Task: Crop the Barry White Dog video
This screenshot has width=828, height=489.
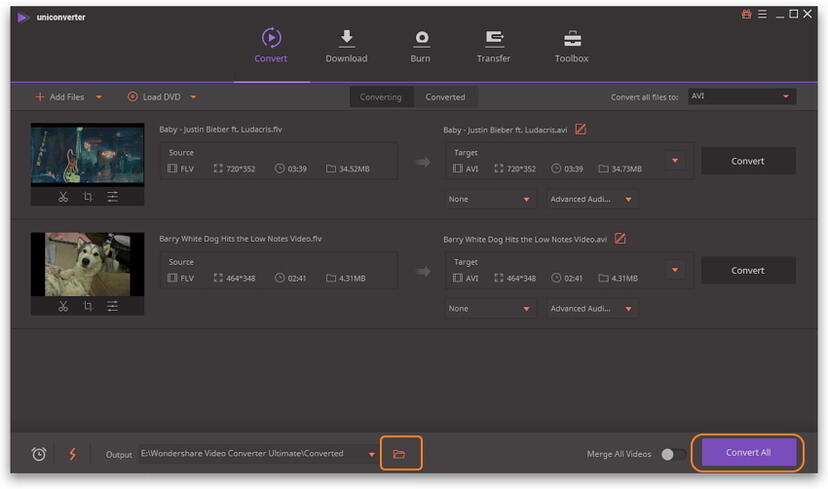Action: pos(88,306)
